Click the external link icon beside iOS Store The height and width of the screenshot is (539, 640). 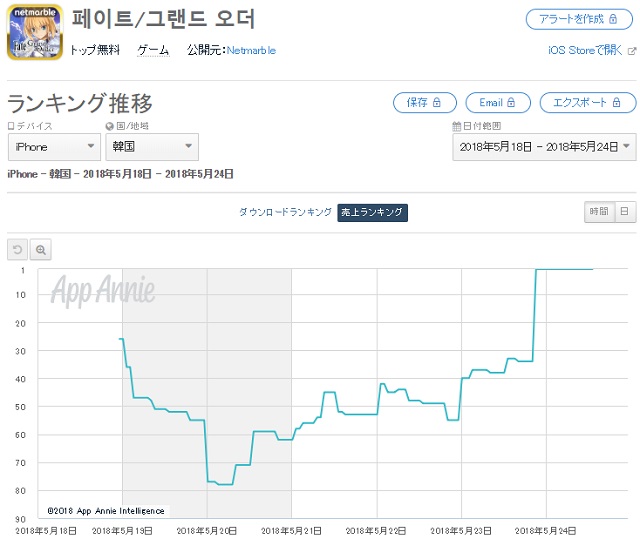(x=632, y=51)
